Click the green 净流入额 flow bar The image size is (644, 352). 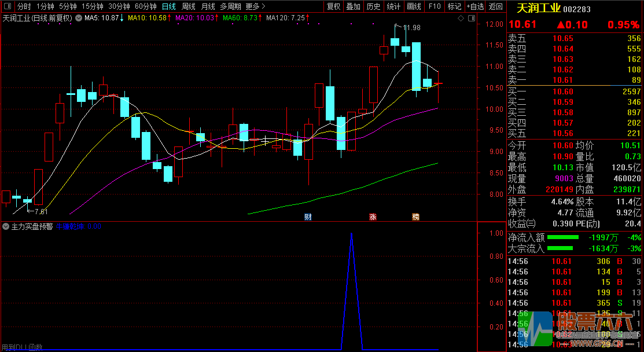[562, 237]
